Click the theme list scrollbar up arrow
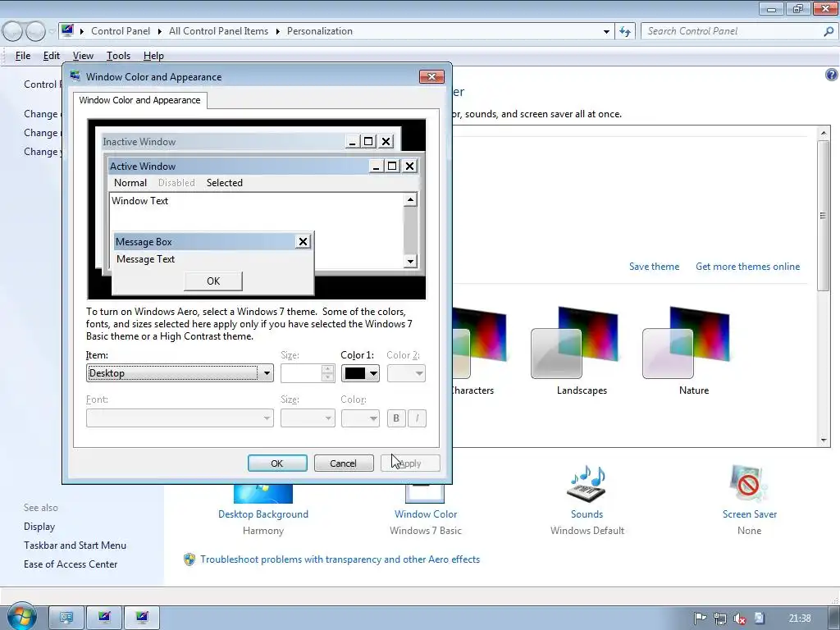 click(x=824, y=132)
